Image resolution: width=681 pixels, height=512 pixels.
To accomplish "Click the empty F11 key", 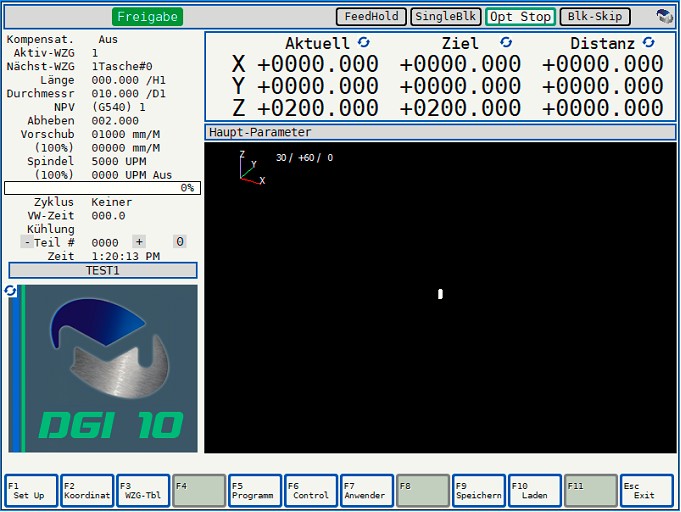I will coord(592,491).
